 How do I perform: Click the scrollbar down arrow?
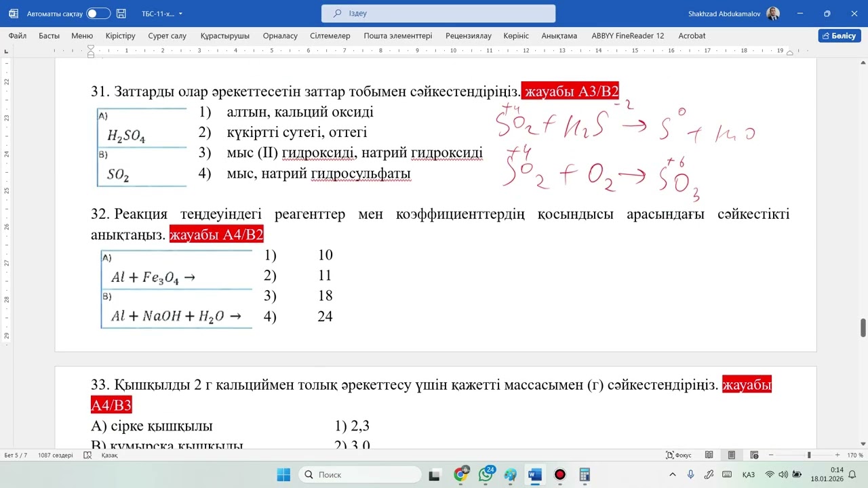tap(863, 443)
